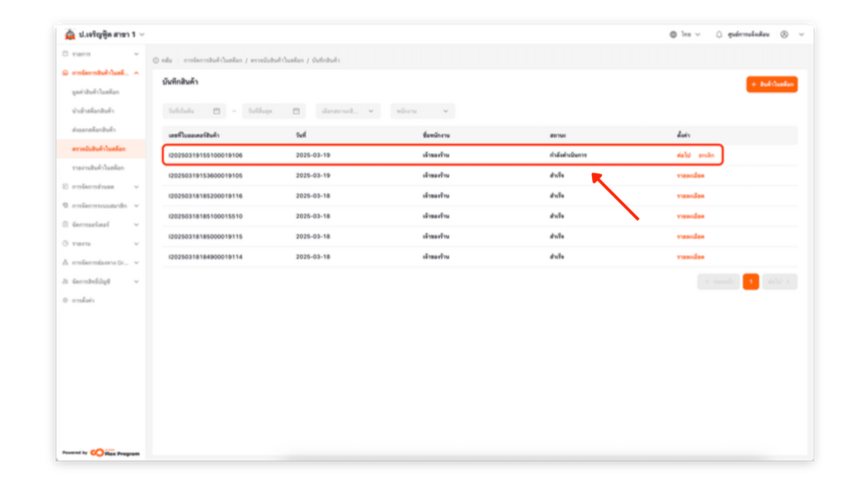Image resolution: width=868 pixels, height=488 pixels.
Task: Click the notification bell icon
Action: pos(719,34)
